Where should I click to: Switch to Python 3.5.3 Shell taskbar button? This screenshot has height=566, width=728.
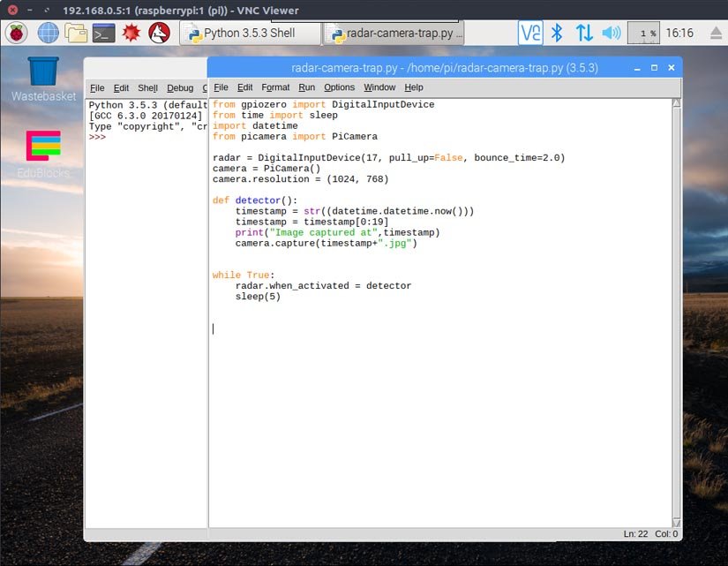(250, 34)
